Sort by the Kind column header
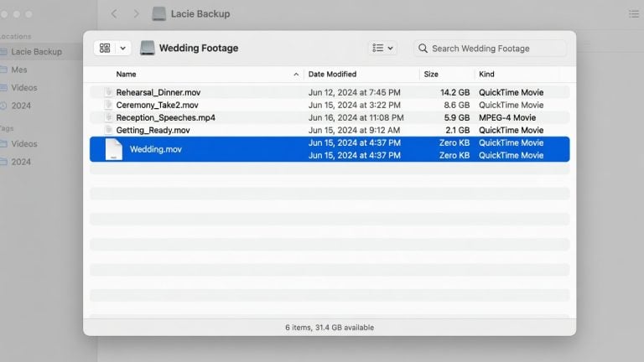The image size is (644, 362). (x=486, y=75)
